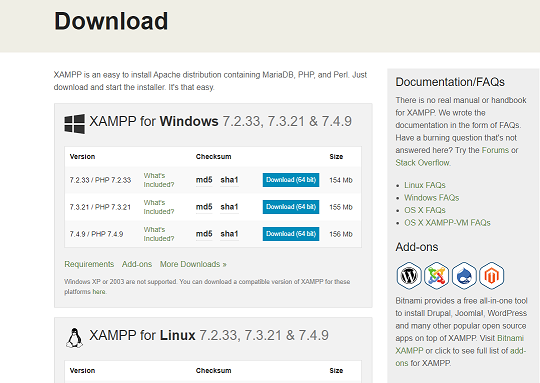
Task: Click the XAMPP for Linux heading
Action: [x=209, y=335]
